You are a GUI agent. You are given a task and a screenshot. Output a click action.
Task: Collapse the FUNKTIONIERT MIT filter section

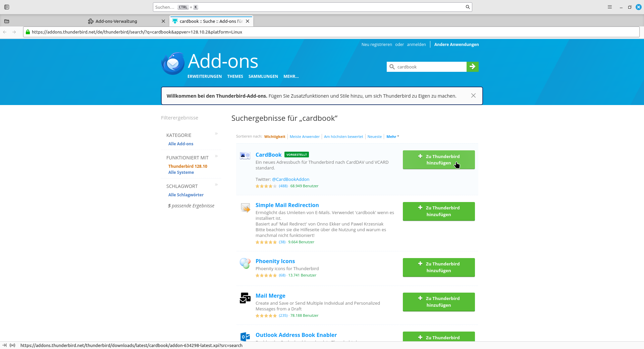click(x=216, y=156)
